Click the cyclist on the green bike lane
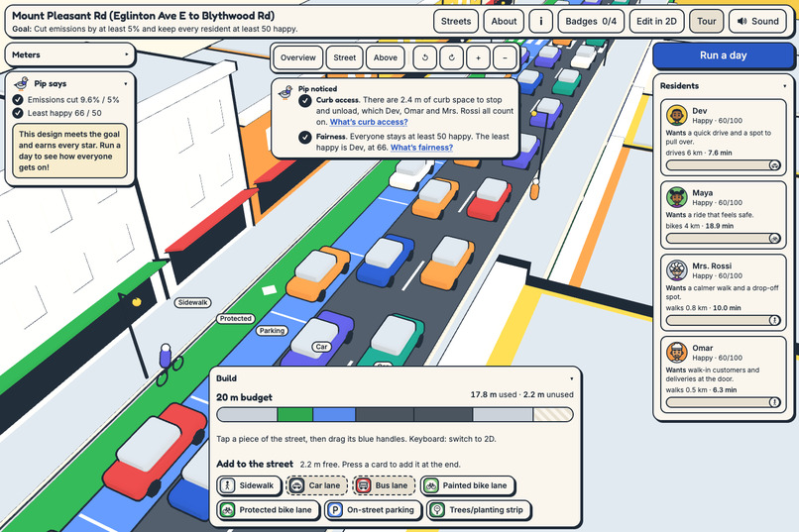 pos(168,364)
